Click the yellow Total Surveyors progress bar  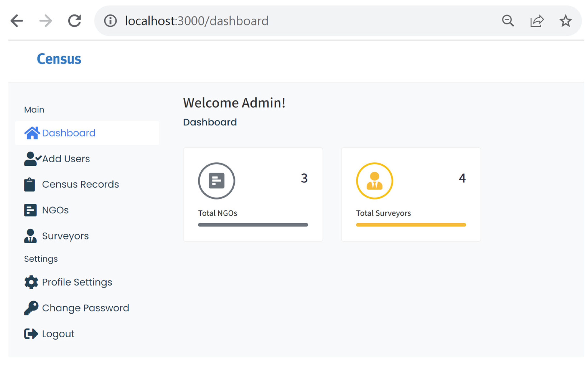tap(411, 225)
